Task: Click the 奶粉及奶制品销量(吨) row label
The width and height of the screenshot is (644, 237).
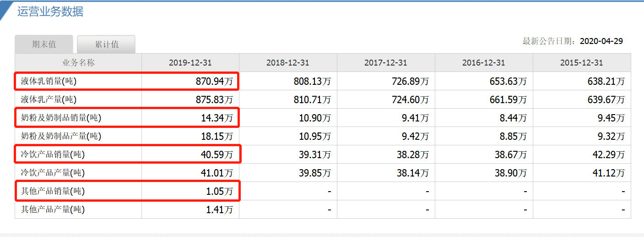Action: 61,118
